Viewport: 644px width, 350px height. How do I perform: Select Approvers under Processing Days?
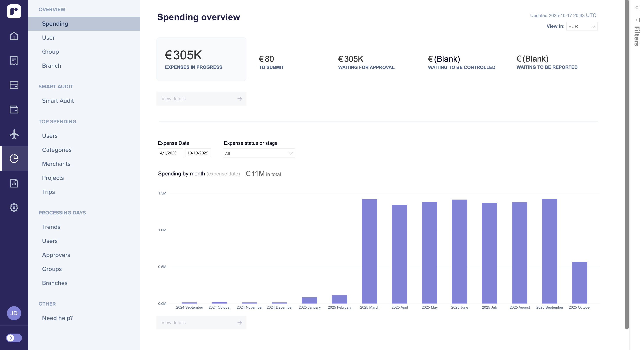(x=56, y=255)
